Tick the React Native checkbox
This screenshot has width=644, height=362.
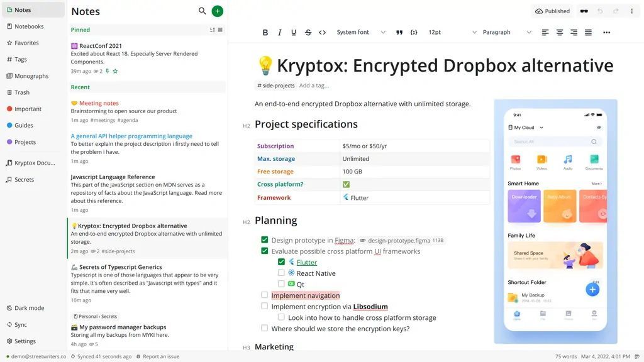pyautogui.click(x=282, y=273)
